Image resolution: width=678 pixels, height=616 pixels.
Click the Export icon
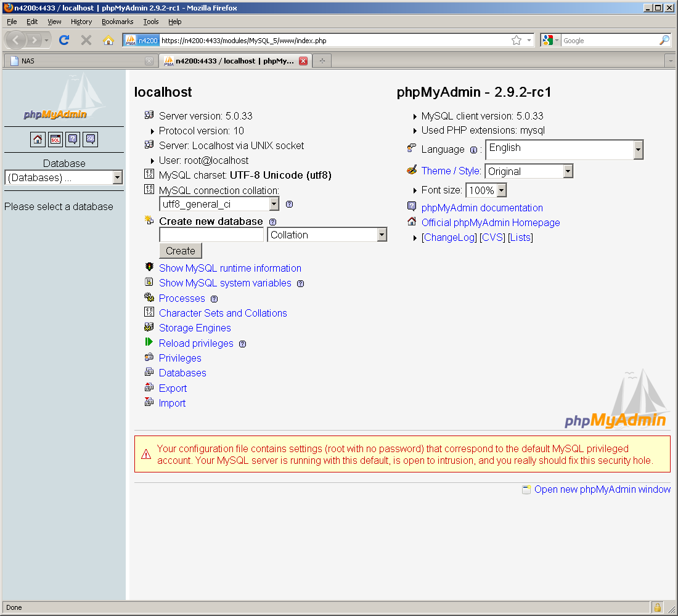click(149, 387)
